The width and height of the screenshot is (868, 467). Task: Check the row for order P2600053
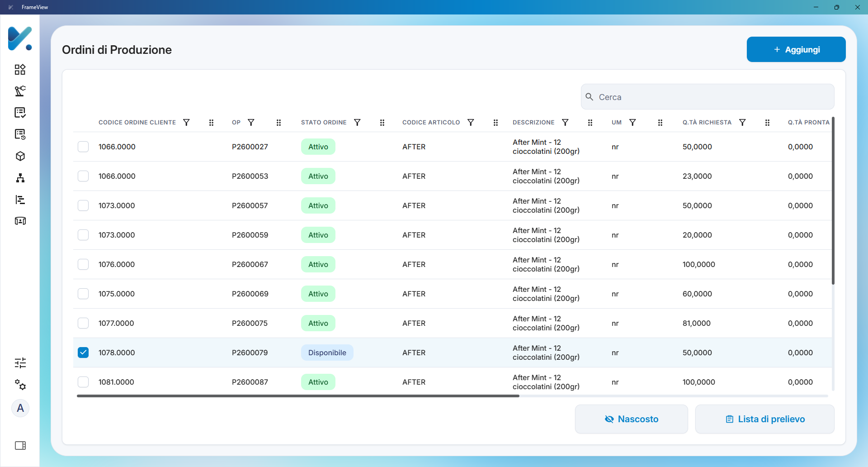pos(83,176)
